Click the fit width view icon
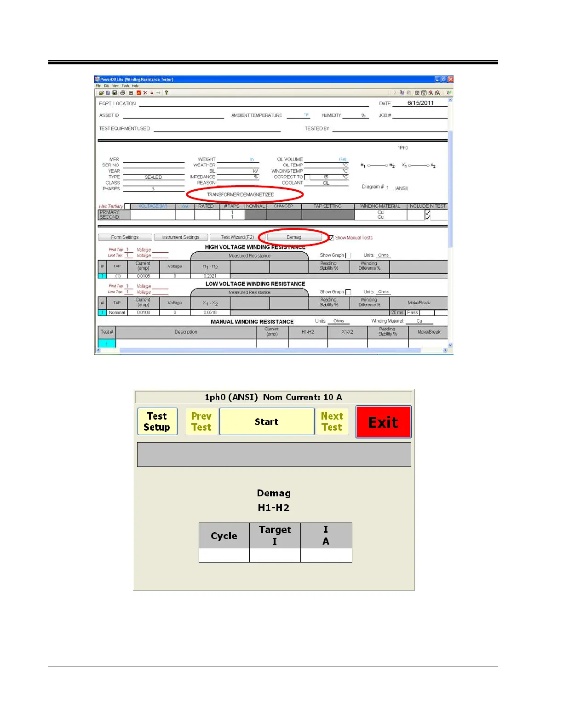The width and height of the screenshot is (563, 728). tap(424, 93)
